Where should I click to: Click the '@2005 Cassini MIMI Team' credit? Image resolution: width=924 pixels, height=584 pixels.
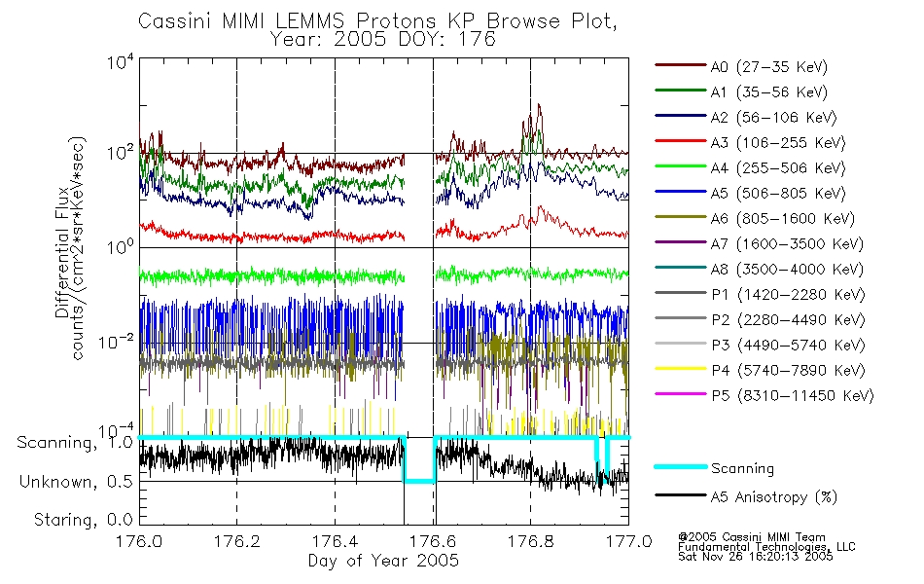pyautogui.click(x=751, y=537)
